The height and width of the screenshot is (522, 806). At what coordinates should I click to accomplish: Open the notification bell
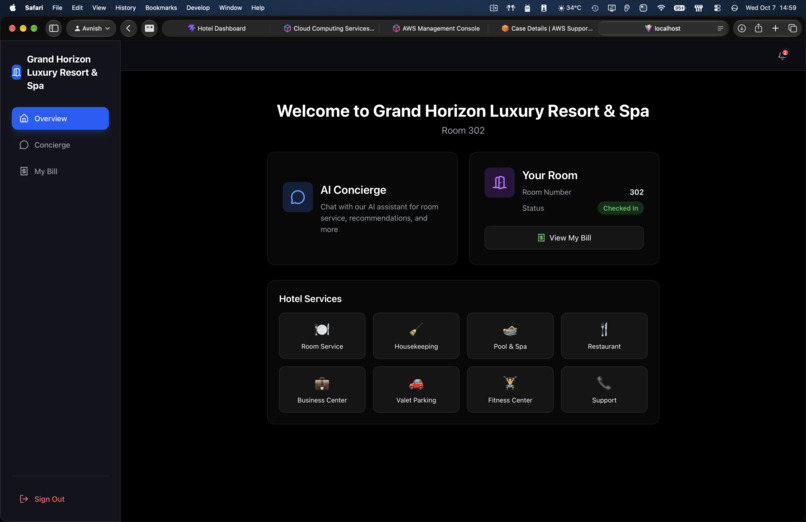pos(782,55)
